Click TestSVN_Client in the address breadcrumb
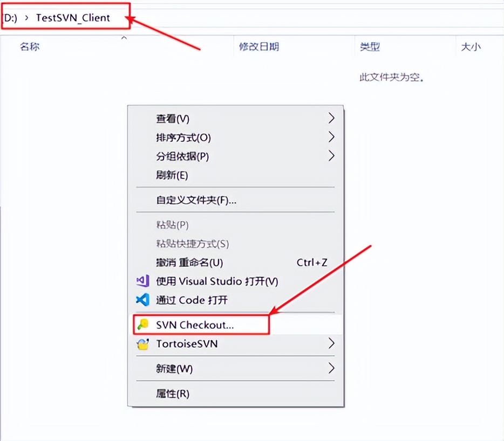 73,18
